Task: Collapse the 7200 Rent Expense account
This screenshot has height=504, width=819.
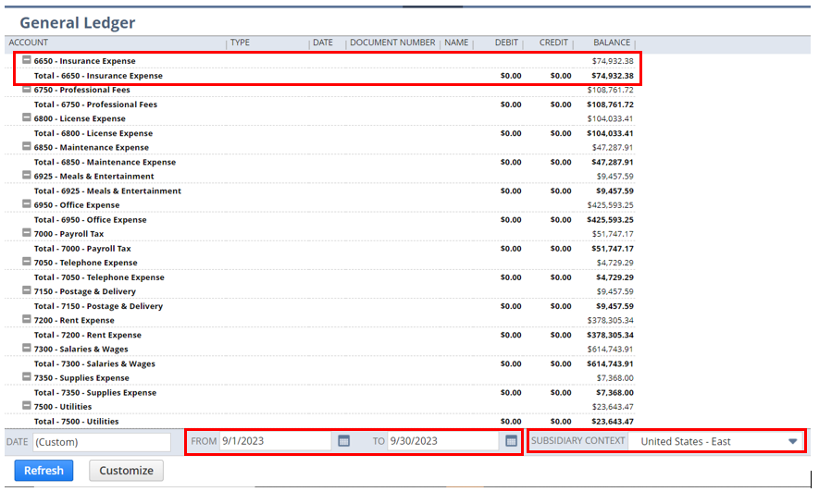Action: (x=27, y=320)
